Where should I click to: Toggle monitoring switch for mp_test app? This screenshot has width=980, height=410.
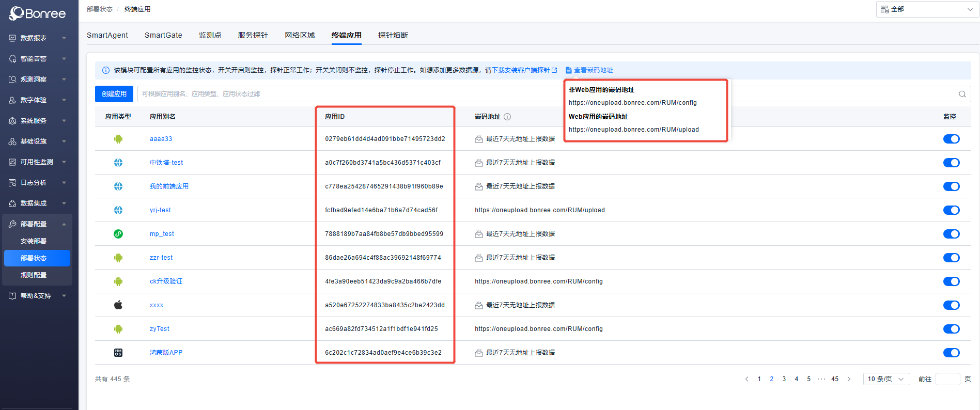pyautogui.click(x=951, y=234)
